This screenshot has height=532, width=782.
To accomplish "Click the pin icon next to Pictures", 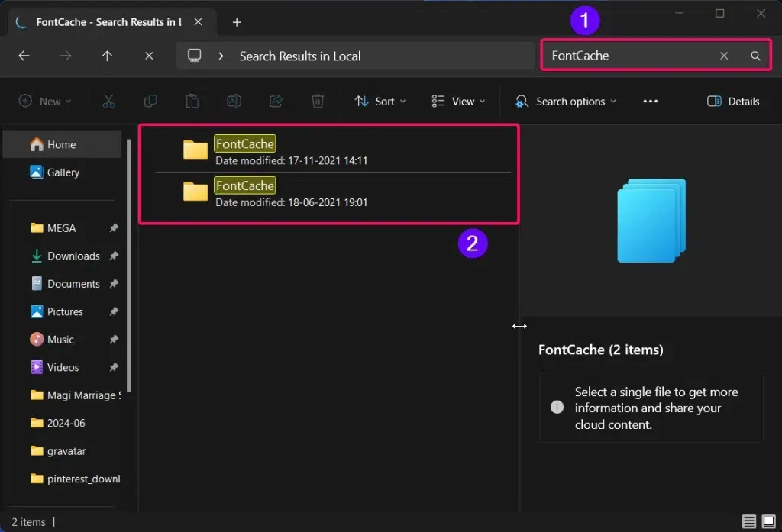I will click(x=114, y=311).
